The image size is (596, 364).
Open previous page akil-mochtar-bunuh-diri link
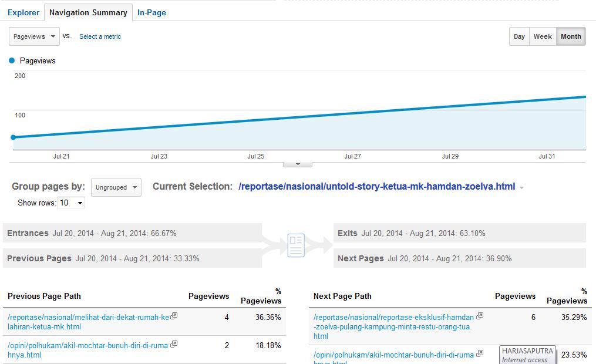click(88, 350)
